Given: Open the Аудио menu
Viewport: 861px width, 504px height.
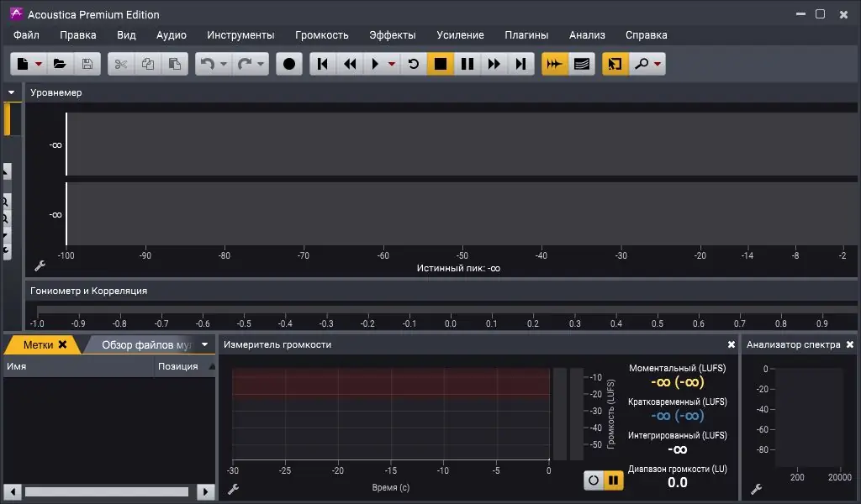Looking at the screenshot, I should (172, 35).
